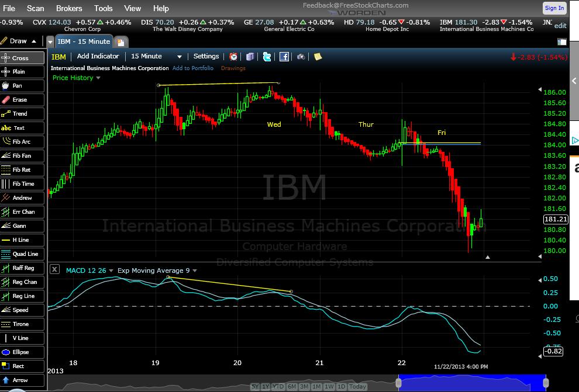This screenshot has width=579, height=392.
Task: Choose the Tirone levels tool
Action: tap(22, 324)
